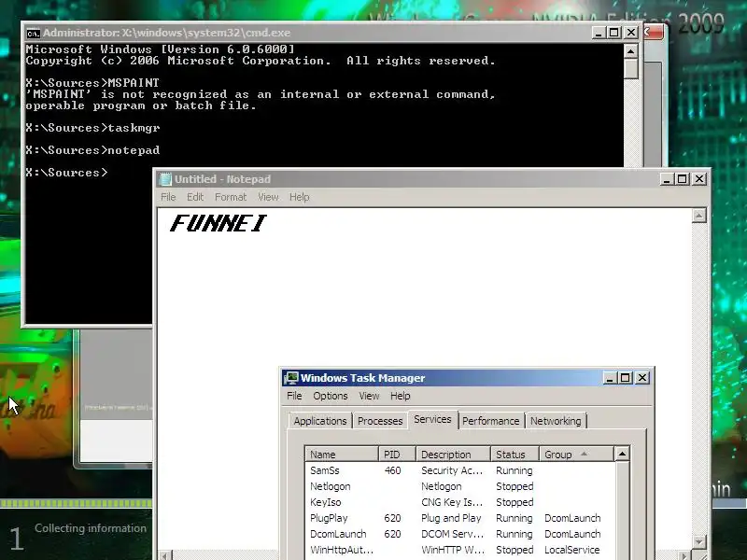This screenshot has width=747, height=560.
Task: Close the Windows Task Manager
Action: [642, 378]
